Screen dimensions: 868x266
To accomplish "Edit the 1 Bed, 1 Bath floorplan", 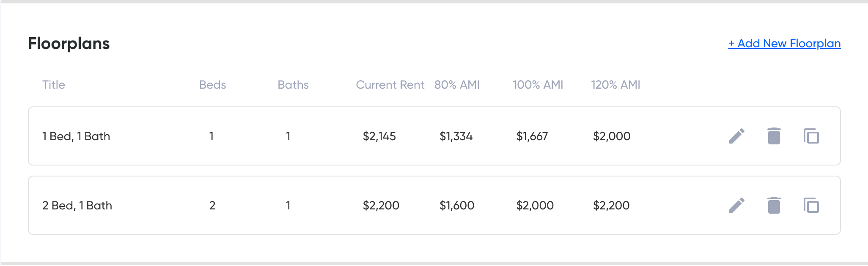I will coord(736,136).
